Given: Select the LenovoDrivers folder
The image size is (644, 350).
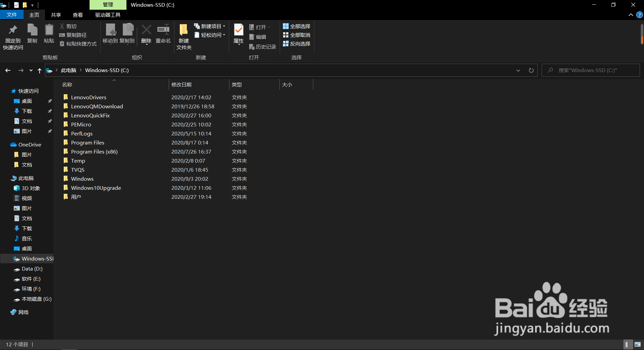Looking at the screenshot, I should click(x=89, y=97).
